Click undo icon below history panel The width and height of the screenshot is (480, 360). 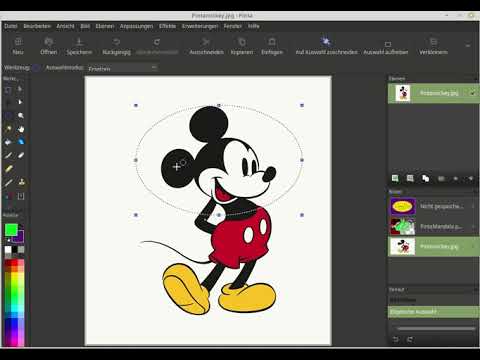(396, 339)
